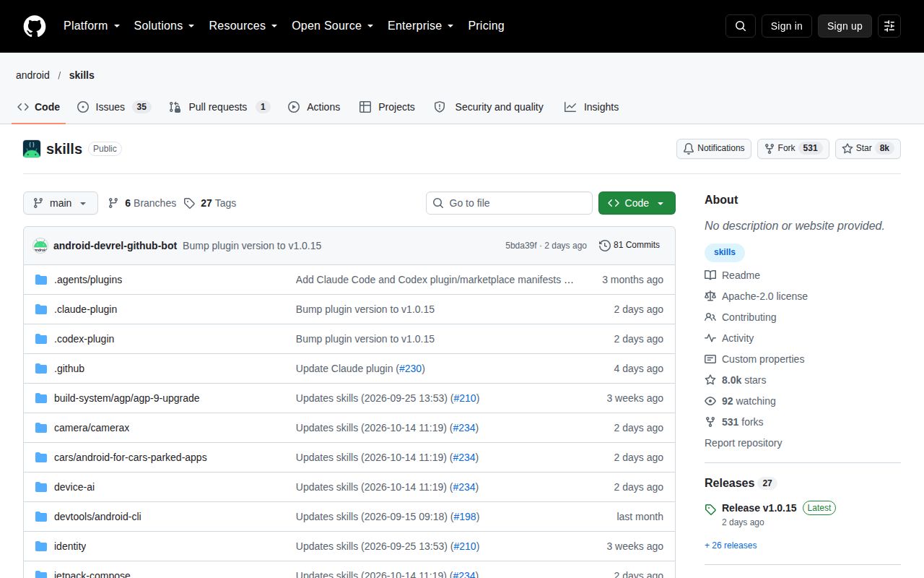Open the 6 Branches link
Screen dimensions: 924x578
142,203
